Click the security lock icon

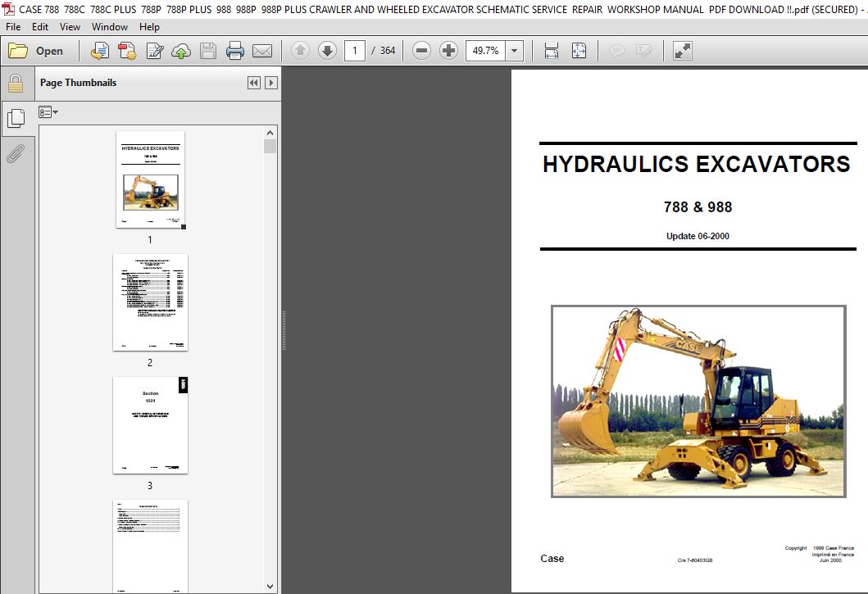click(16, 84)
